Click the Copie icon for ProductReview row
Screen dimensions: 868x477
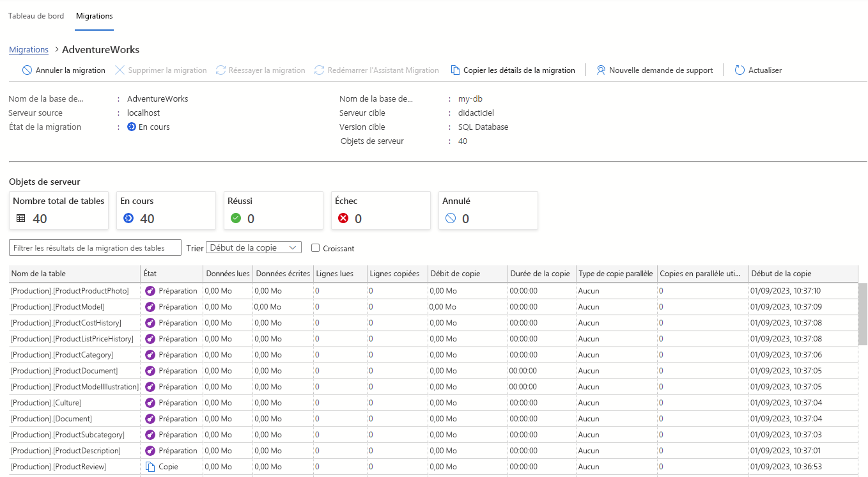coord(150,467)
